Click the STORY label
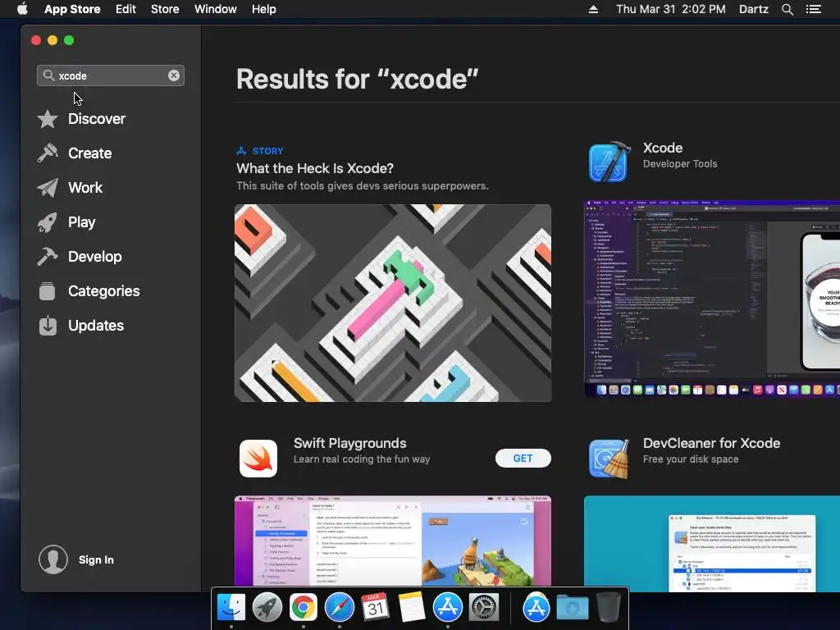This screenshot has width=840, height=630. (268, 151)
